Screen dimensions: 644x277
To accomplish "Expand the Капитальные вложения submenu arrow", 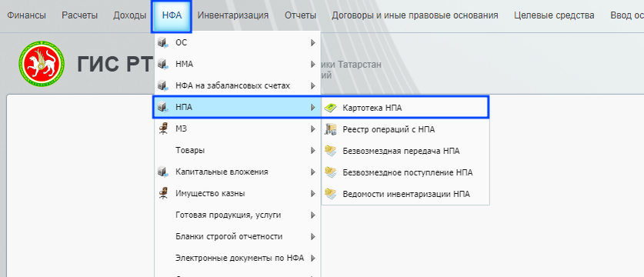I will pyautogui.click(x=313, y=172).
